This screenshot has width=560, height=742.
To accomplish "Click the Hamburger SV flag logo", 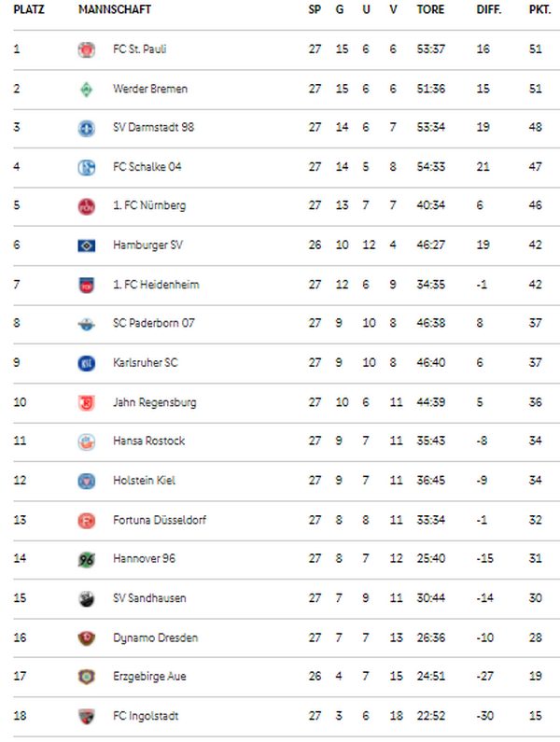I will tap(86, 245).
